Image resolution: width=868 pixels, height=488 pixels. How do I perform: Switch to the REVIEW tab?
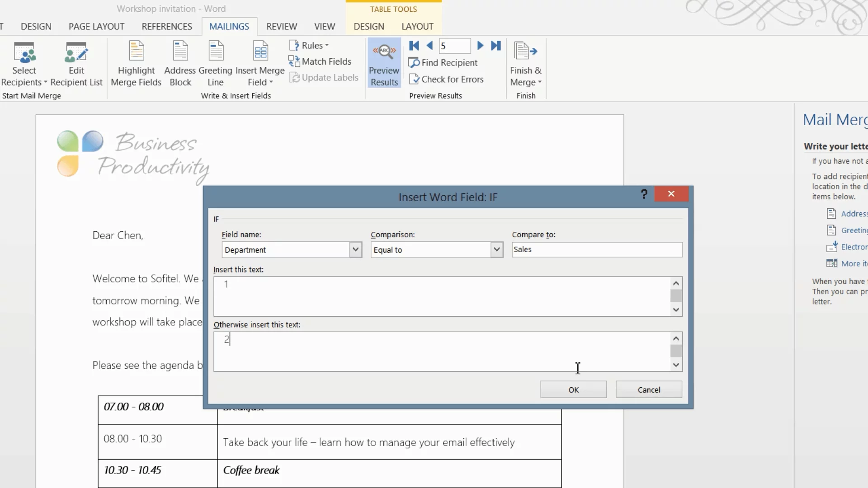(281, 27)
